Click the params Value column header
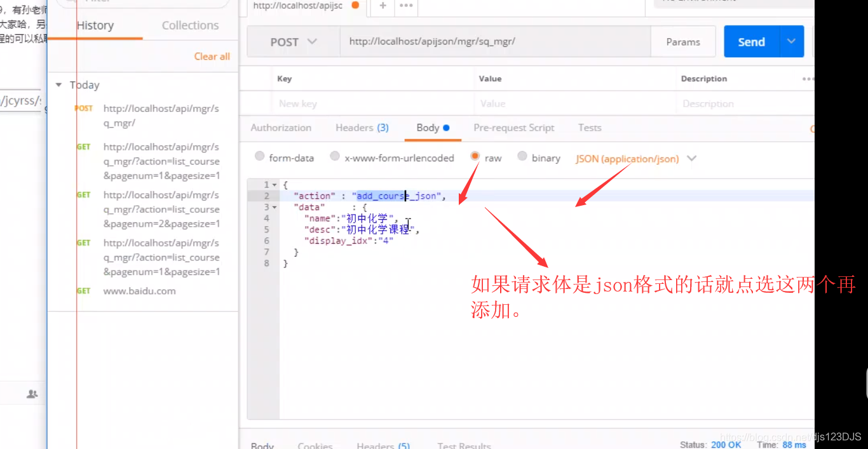The width and height of the screenshot is (868, 449). click(490, 79)
